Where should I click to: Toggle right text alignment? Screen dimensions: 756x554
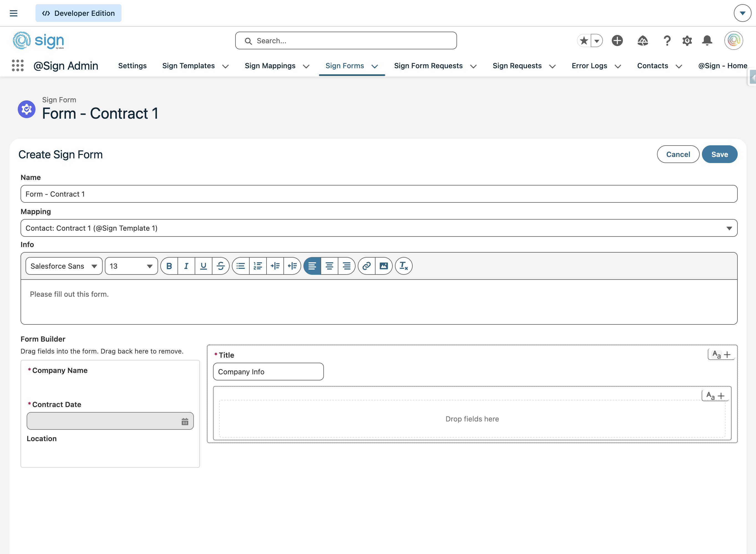click(346, 266)
